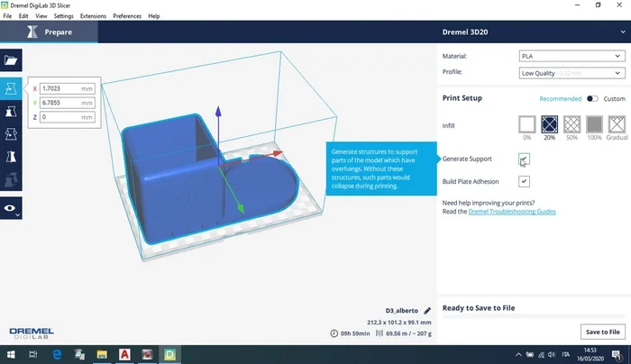This screenshot has width=631, height=364.
Task: Open the view mode eye menu
Action: (x=12, y=207)
